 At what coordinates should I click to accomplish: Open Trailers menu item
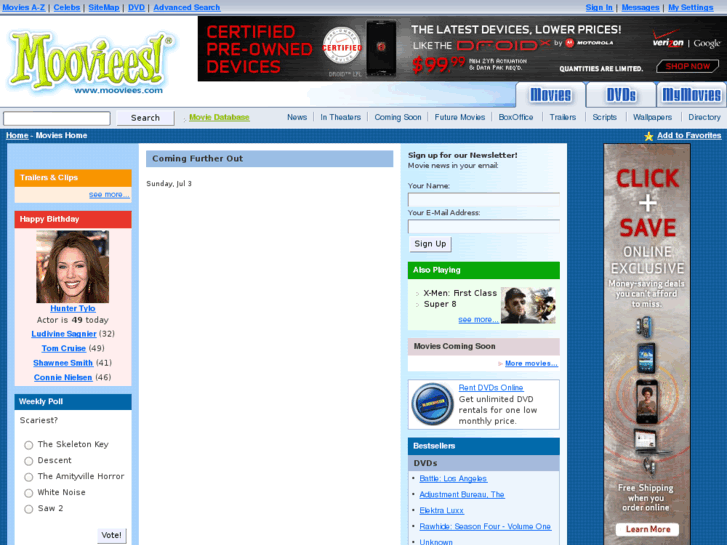pos(563,117)
